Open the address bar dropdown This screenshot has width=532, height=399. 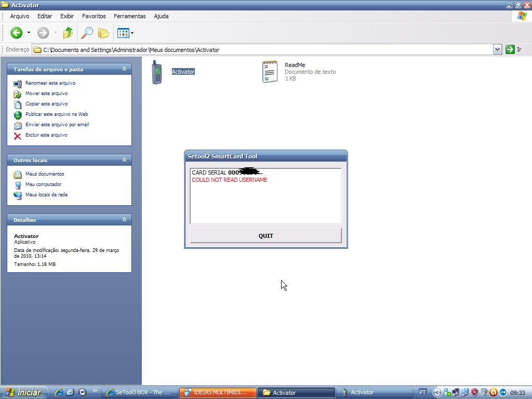click(x=497, y=49)
